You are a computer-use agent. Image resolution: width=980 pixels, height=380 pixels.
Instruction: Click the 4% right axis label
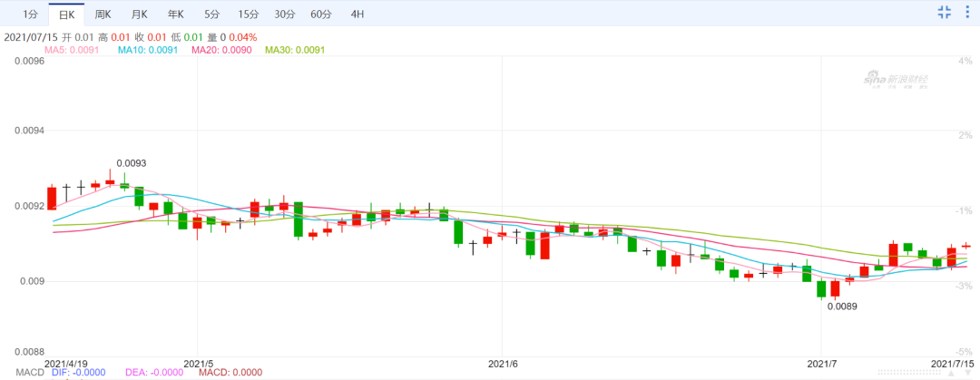point(965,62)
